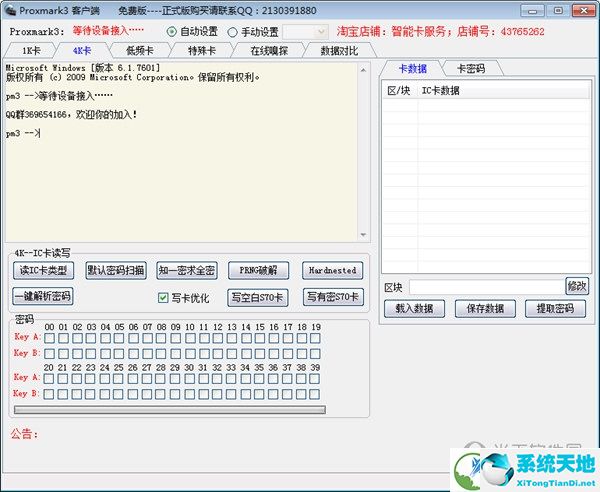Open the port dropdown next to 手动设置
The image size is (600, 492).
point(305,32)
